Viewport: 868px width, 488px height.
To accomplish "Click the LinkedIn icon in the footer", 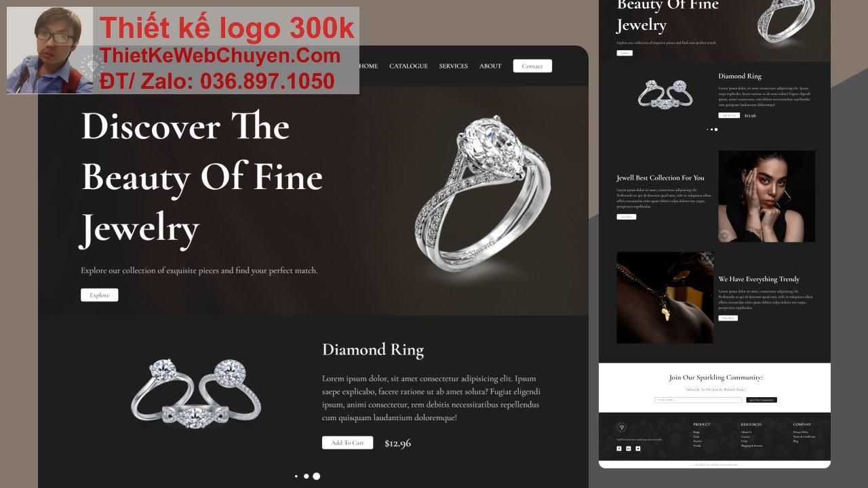I will tap(629, 449).
